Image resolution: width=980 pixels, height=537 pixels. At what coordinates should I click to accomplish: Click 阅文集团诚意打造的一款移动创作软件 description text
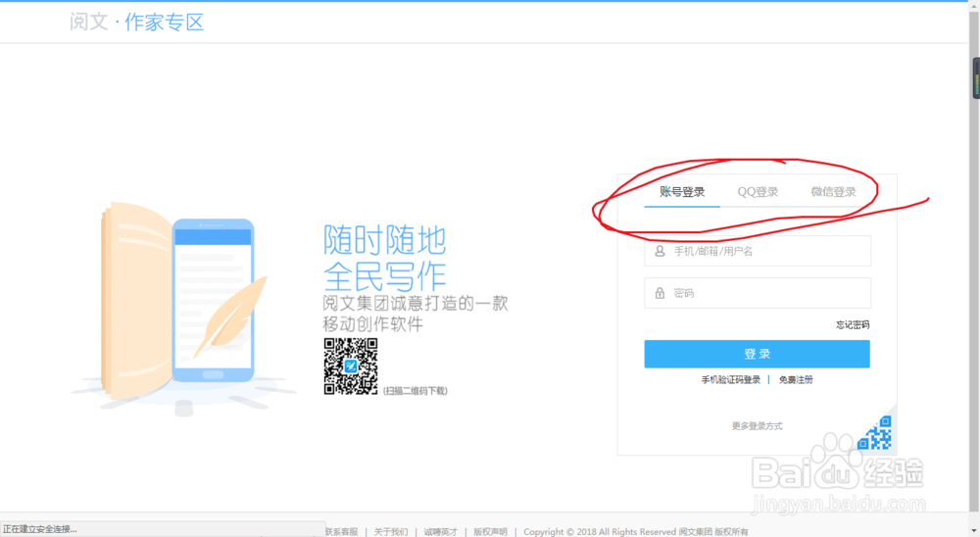point(415,314)
